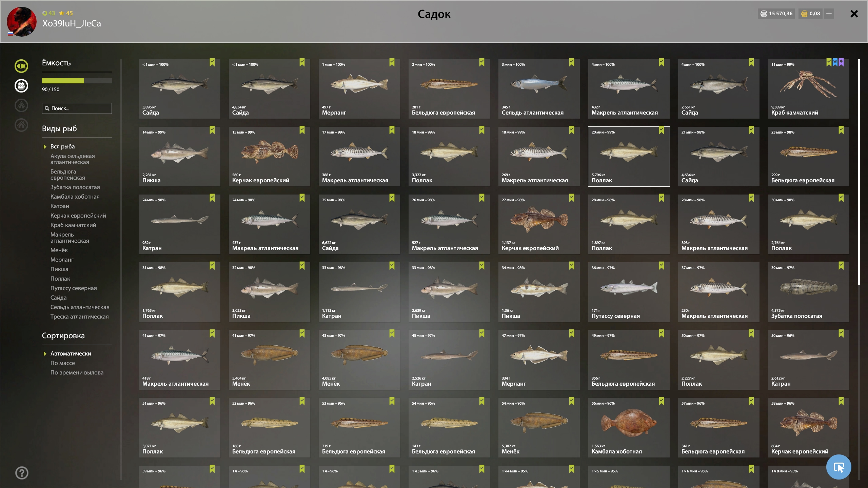
Task: Click the silver coins balance icon
Action: coord(764,14)
